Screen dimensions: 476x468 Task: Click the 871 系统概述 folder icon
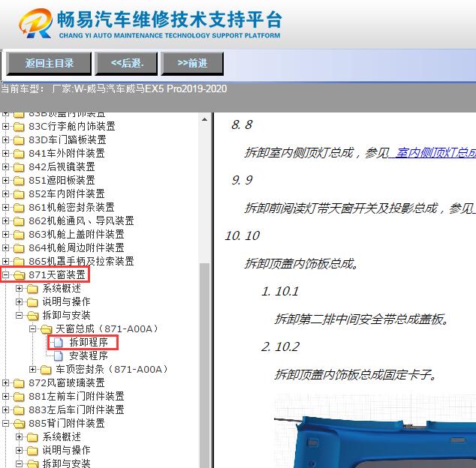tap(32, 289)
